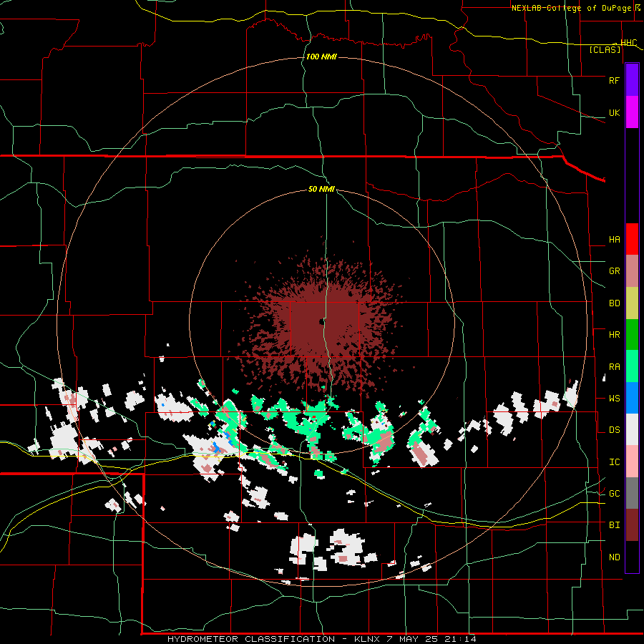Screen dimensions: 644x644
Task: Click the GR dusty pink legend swatch
Action: (x=632, y=271)
